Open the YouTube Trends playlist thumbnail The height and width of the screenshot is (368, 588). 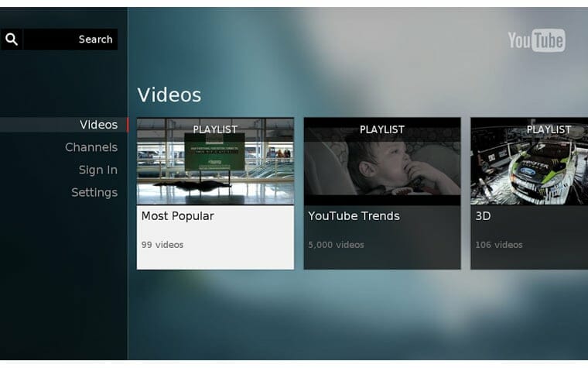point(382,161)
